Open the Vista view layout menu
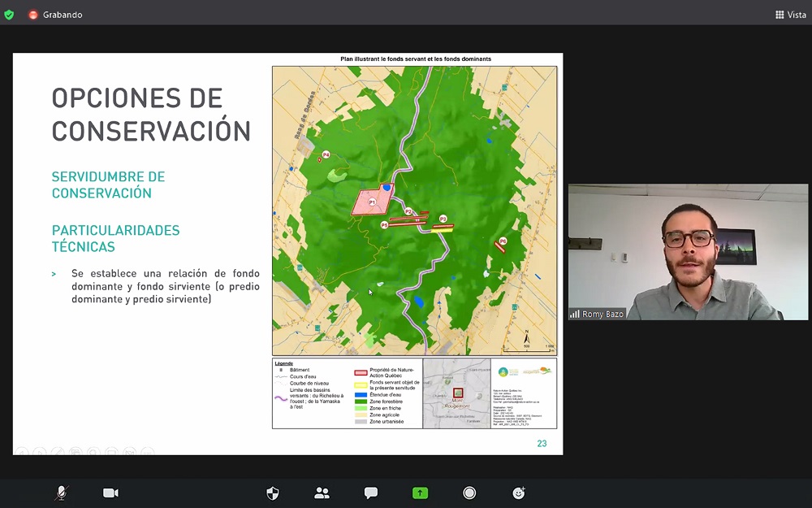Screen dimensions: 812x508 [790, 15]
